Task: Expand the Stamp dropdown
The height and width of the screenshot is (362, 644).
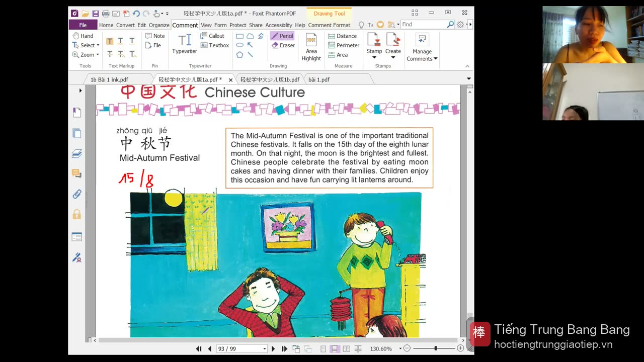Action: pos(374,57)
